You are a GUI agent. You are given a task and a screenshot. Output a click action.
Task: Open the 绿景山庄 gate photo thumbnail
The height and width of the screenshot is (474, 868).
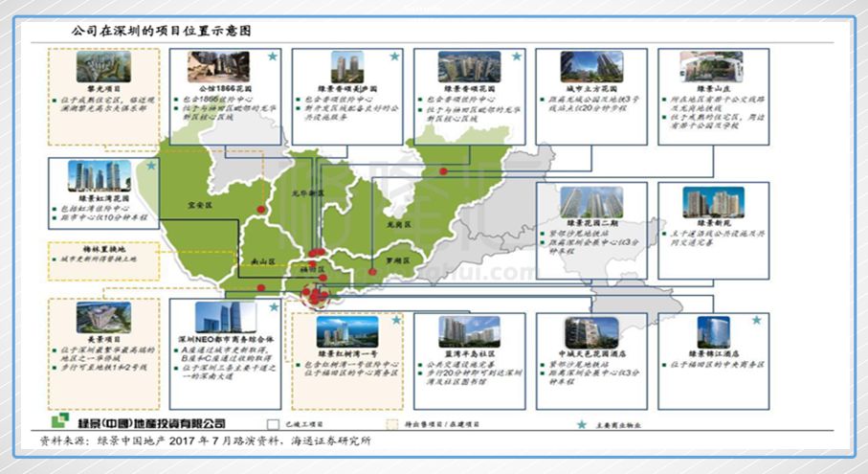tap(711, 66)
